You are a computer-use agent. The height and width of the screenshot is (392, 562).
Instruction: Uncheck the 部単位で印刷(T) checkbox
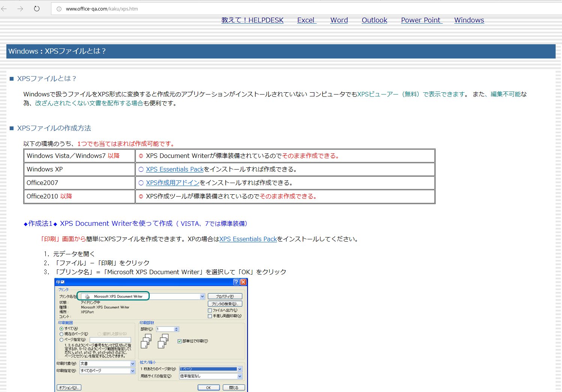[179, 341]
